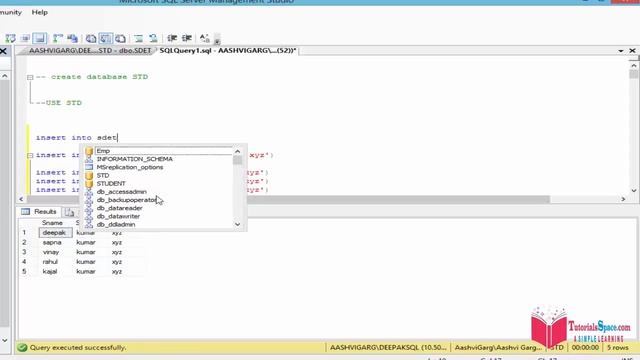
Task: Select the 'sapna' cell in results
Action: pos(56,242)
